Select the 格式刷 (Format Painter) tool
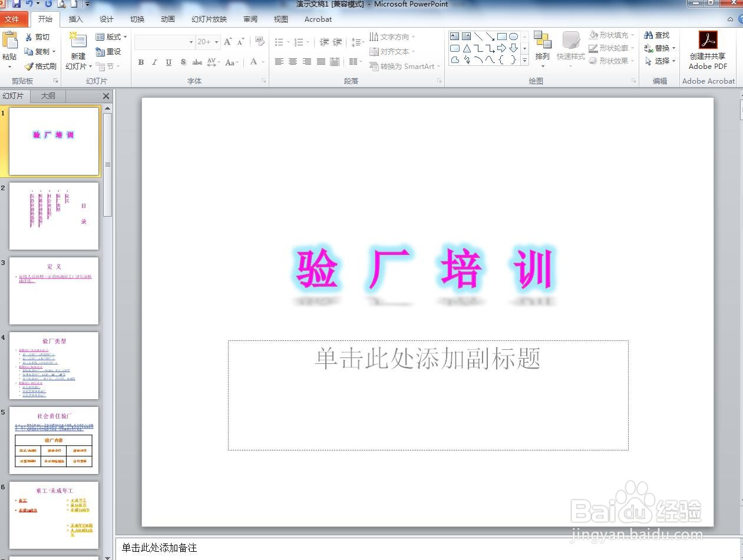The height and width of the screenshot is (560, 743). click(41, 66)
